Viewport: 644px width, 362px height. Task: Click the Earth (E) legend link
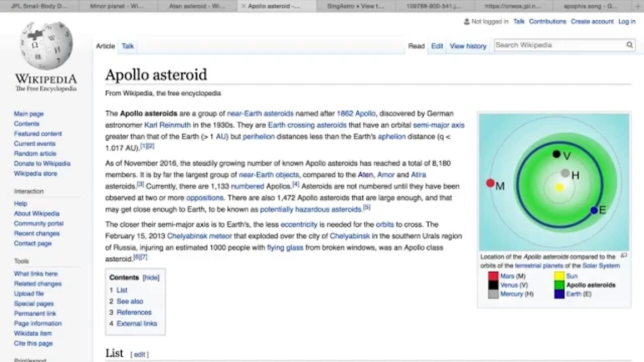pos(574,294)
